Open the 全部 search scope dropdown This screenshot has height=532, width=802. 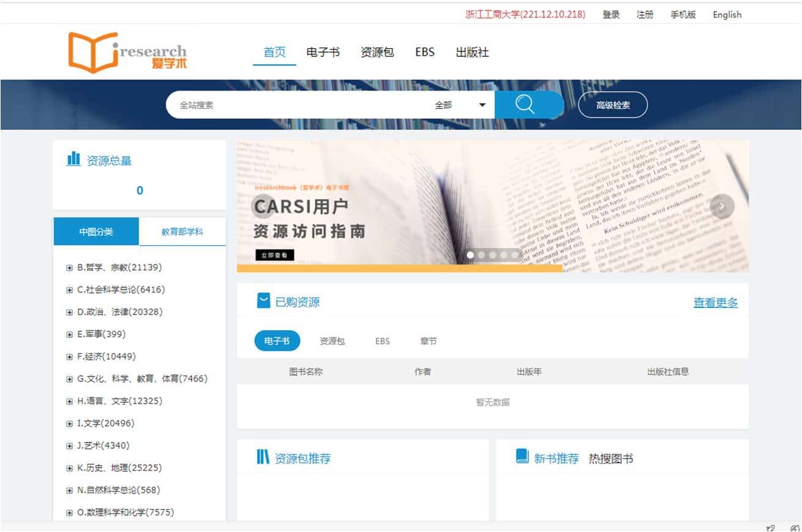(x=460, y=105)
